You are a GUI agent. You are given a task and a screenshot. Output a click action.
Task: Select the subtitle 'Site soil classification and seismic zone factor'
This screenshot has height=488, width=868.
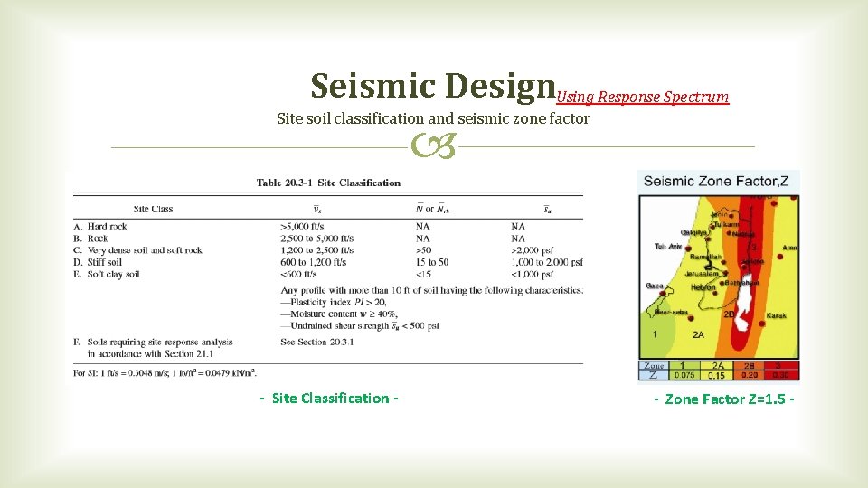click(x=433, y=118)
